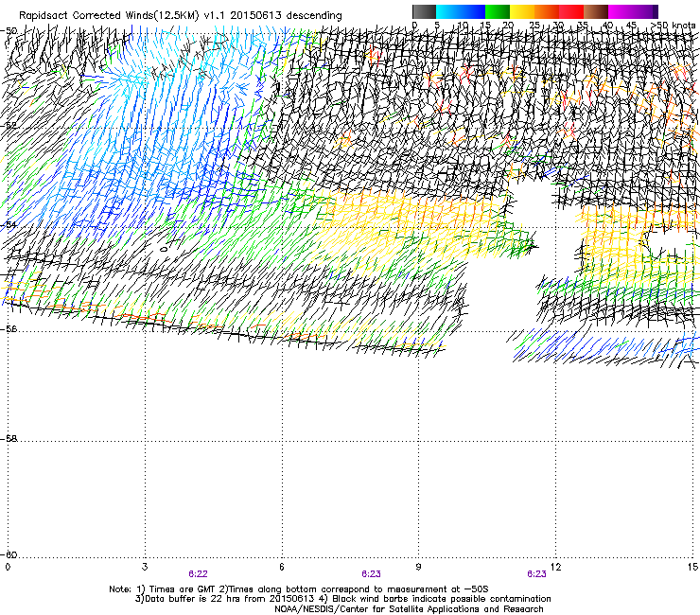Click the "Times are GMT" note line
The height and width of the screenshot is (615, 700).
[x=298, y=589]
